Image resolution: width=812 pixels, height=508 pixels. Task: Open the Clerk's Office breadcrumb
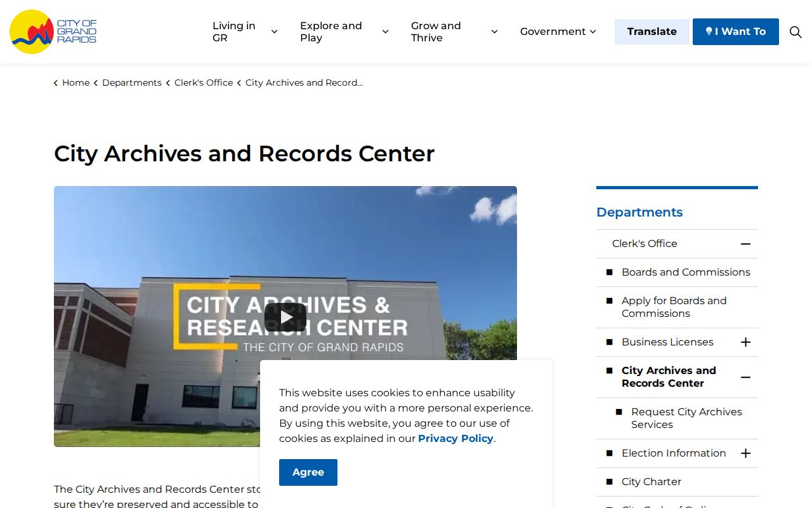204,83
